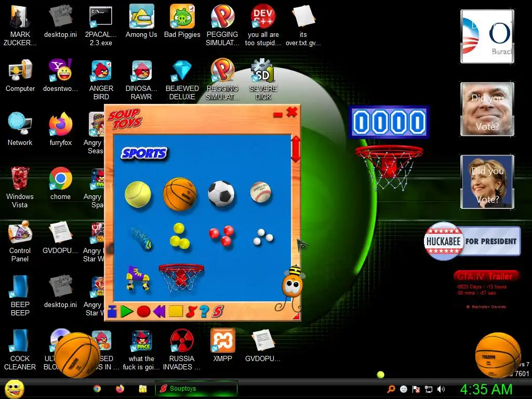Click the 0000 scoreboard on the desktop
The image size is (532, 399).
pyautogui.click(x=389, y=122)
